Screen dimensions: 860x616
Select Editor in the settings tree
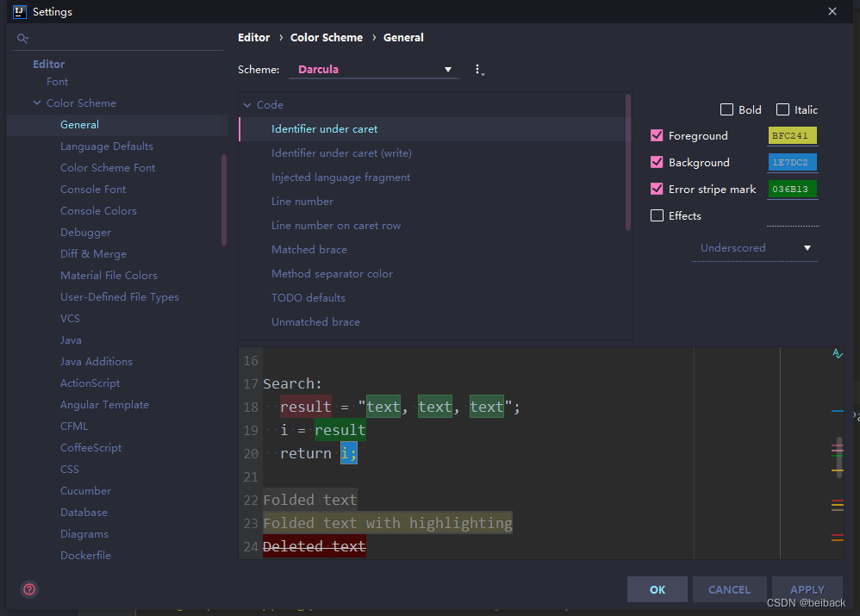[x=49, y=64]
